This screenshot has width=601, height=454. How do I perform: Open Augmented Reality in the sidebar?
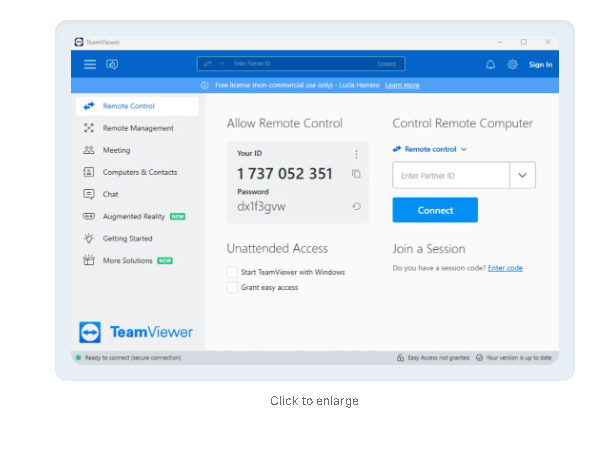pyautogui.click(x=137, y=216)
